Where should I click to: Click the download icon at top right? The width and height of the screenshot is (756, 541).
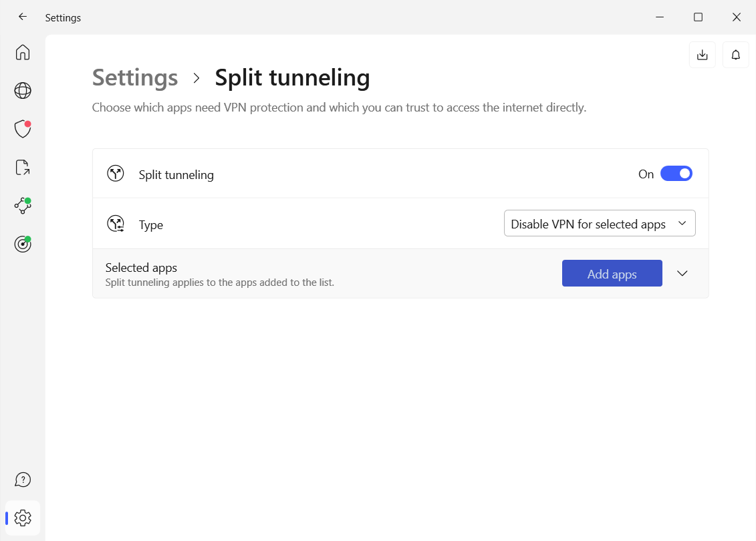coord(702,55)
